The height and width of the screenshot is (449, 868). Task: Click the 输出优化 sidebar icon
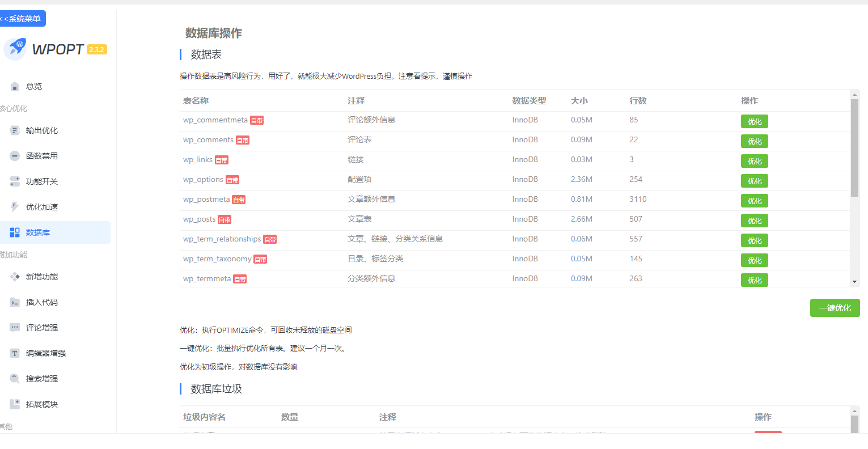[15, 130]
